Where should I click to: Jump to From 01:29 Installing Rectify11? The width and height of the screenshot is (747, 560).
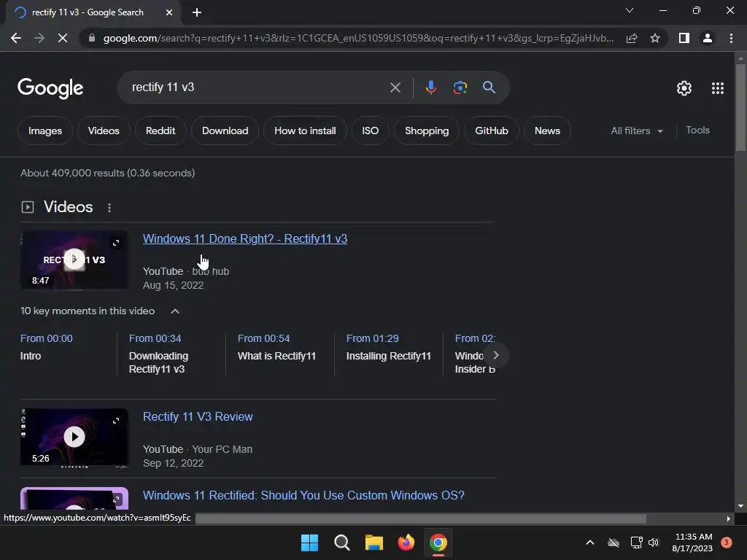[388, 347]
